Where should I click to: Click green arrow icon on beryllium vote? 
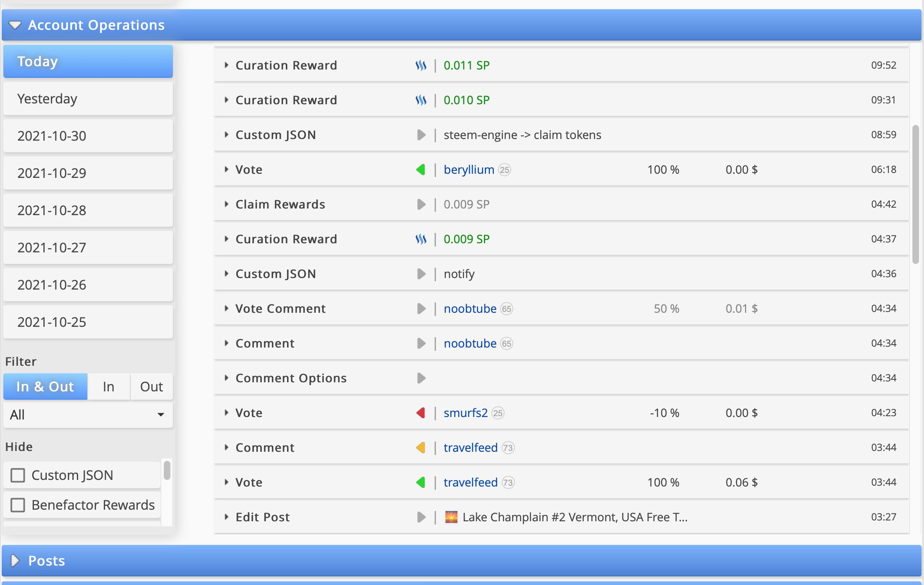tap(421, 170)
